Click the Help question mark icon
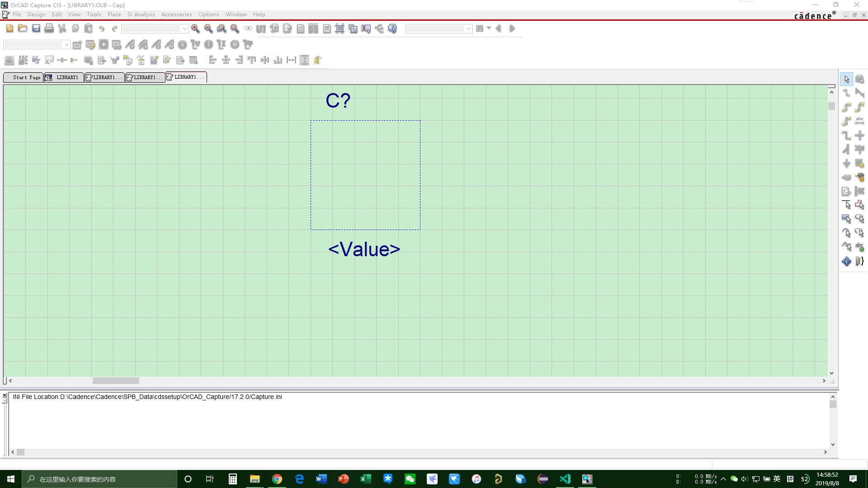The height and width of the screenshot is (488, 868). (x=392, y=28)
